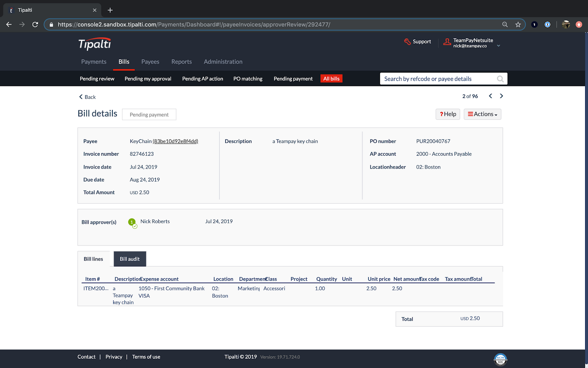Switch to Pending review tab

[x=97, y=79]
